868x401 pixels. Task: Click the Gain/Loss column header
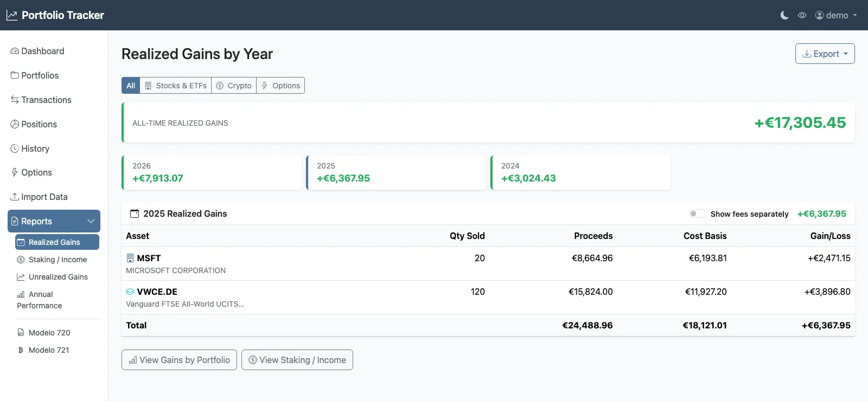tap(831, 236)
